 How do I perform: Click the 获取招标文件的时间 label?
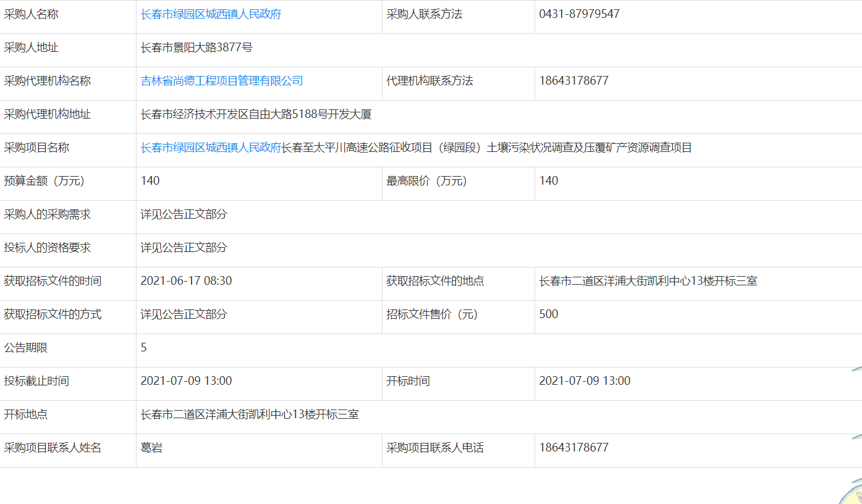coord(53,281)
